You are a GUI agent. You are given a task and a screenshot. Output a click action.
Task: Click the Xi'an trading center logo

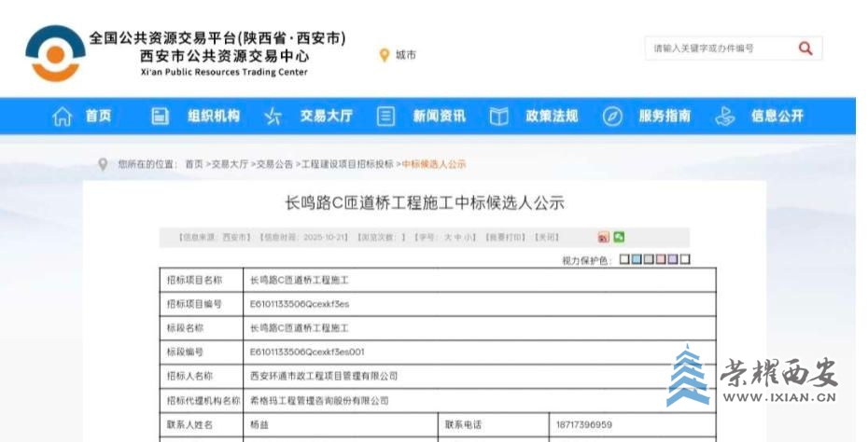tap(55, 53)
